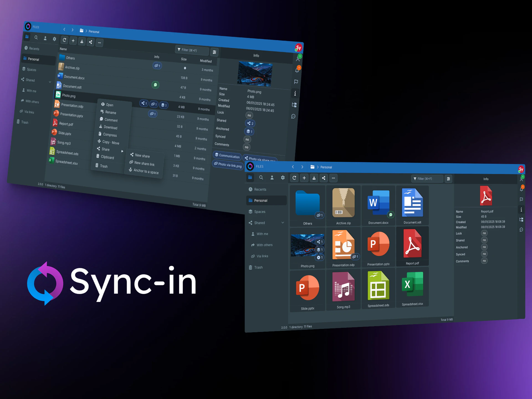This screenshot has height=399, width=532.
Task: Select Rename in the context menu
Action: 111,112
